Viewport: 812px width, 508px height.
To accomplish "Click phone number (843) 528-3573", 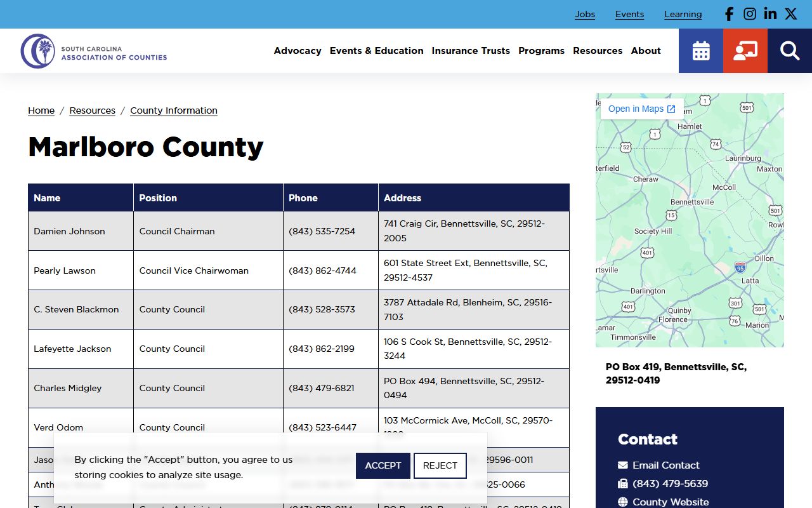I will 322,309.
